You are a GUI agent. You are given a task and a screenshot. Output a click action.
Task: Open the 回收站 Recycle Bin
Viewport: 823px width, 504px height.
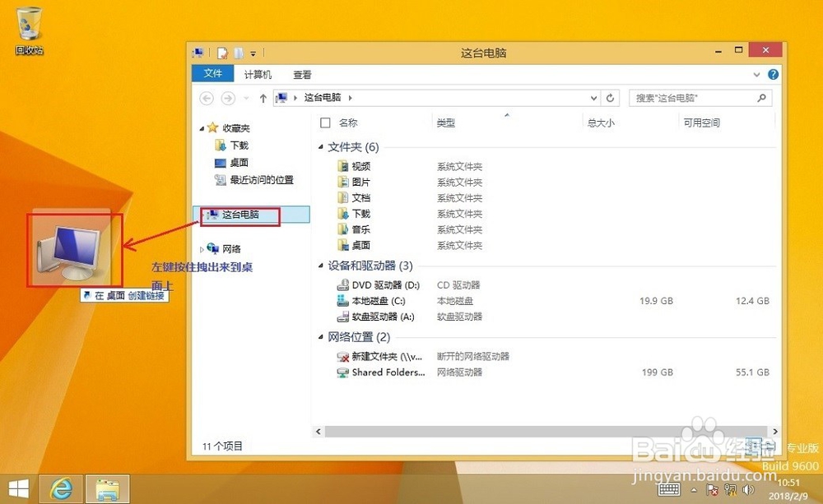pyautogui.click(x=30, y=23)
